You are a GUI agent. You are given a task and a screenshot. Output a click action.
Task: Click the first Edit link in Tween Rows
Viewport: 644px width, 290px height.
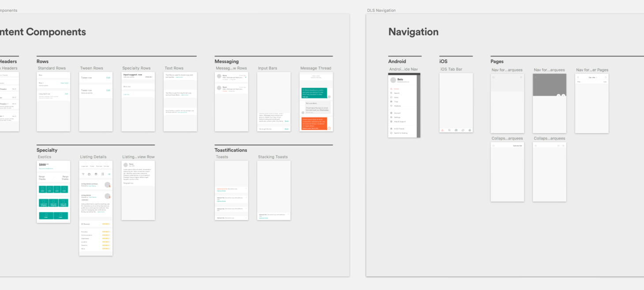[108, 78]
